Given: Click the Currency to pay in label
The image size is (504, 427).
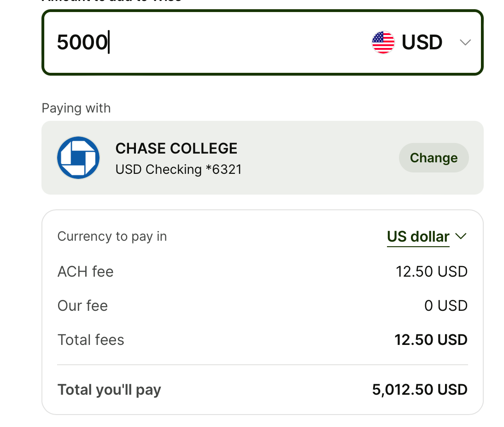Looking at the screenshot, I should click(x=112, y=237).
